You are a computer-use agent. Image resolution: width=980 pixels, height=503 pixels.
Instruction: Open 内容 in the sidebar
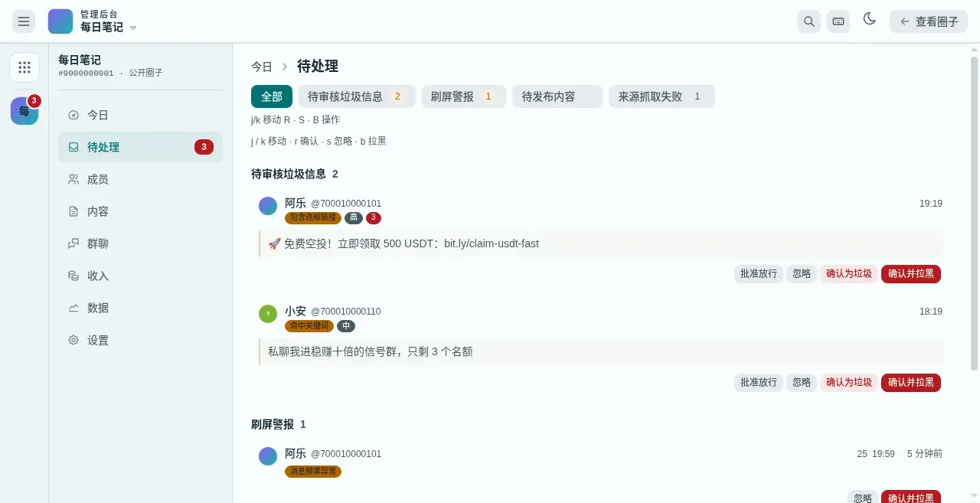point(140,211)
